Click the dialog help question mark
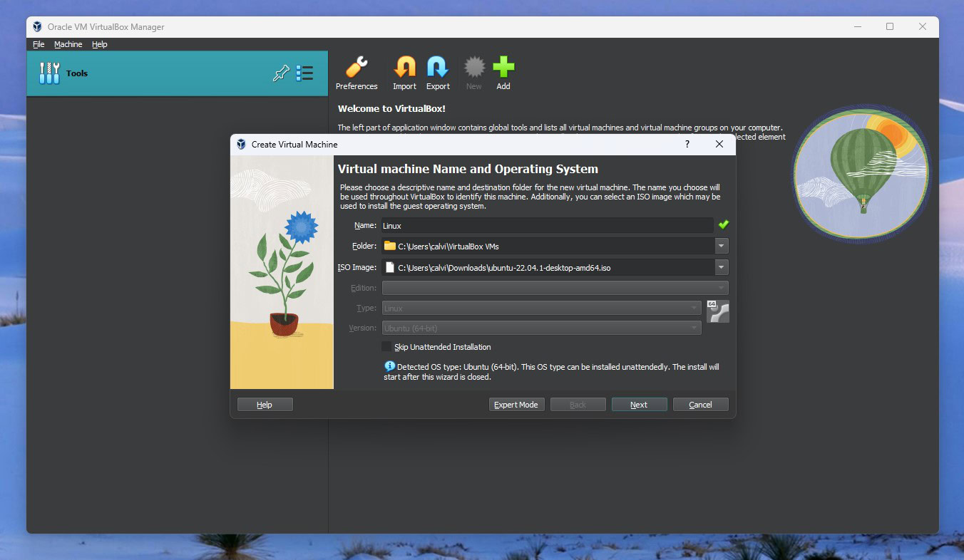The height and width of the screenshot is (560, 964). 687,144
